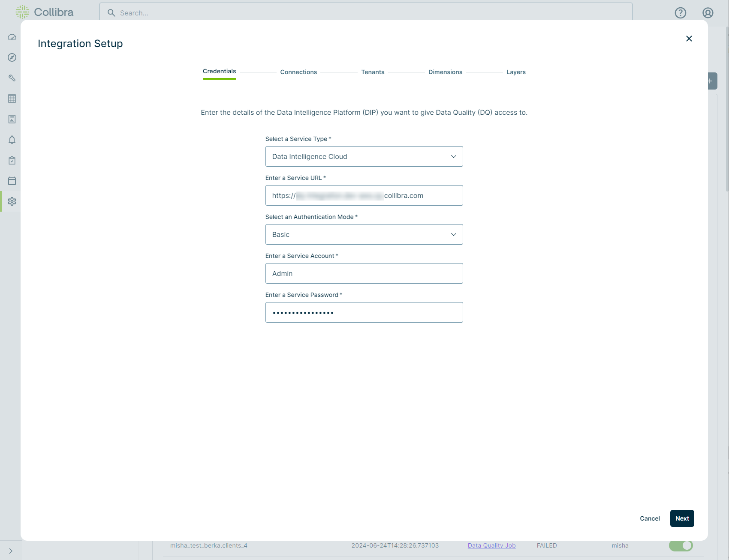The image size is (729, 560).
Task: Click the Service Account input field
Action: [x=364, y=273]
